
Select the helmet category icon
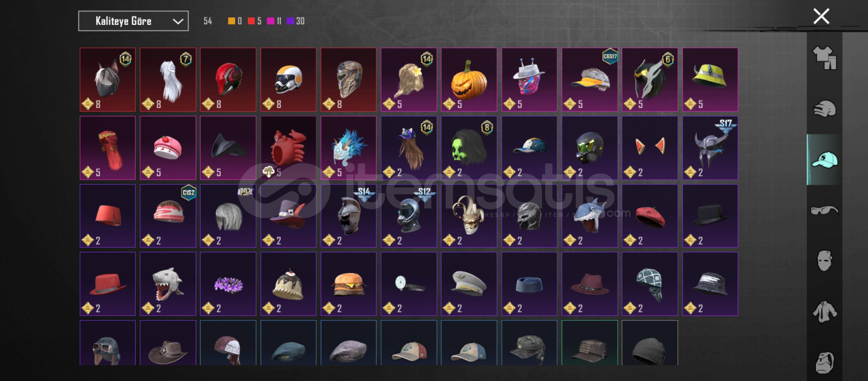click(x=825, y=109)
